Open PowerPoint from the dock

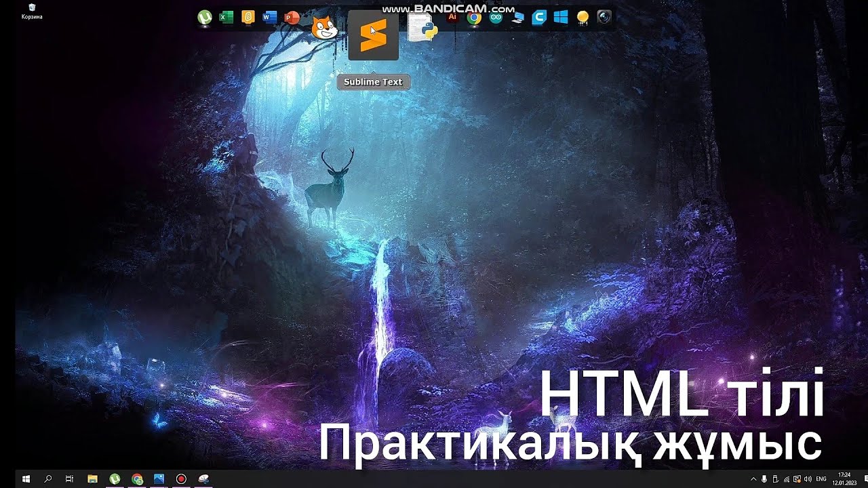click(x=292, y=18)
